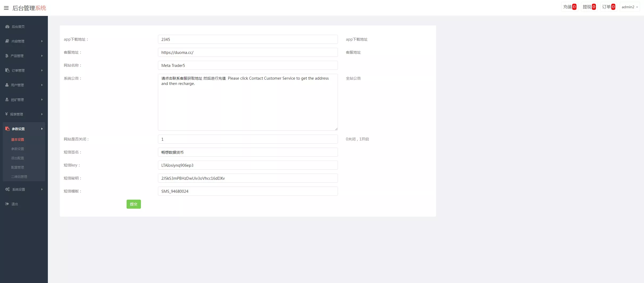Open the 配置管理 submenu item
Viewport: 644px width, 283px height.
click(18, 168)
